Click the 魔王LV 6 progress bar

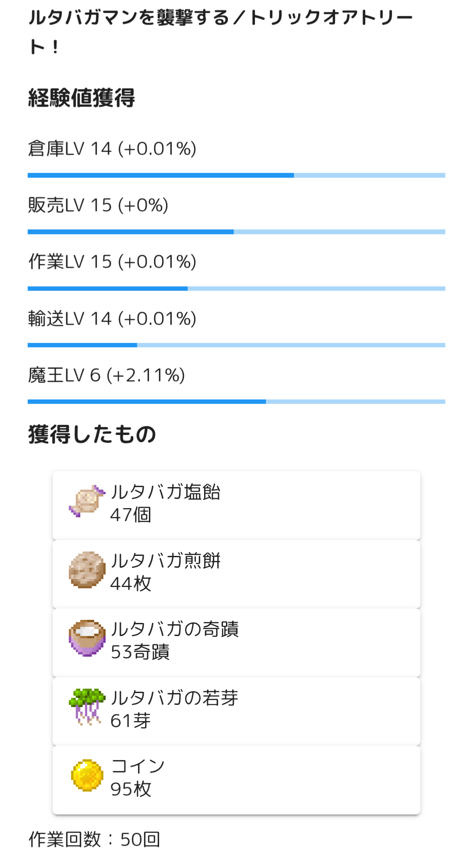[x=236, y=402]
